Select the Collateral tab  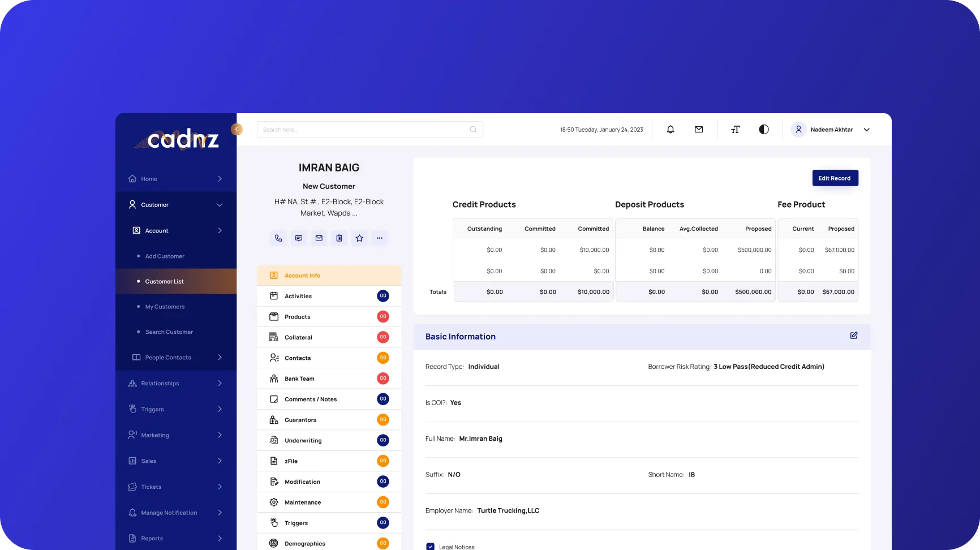coord(298,337)
